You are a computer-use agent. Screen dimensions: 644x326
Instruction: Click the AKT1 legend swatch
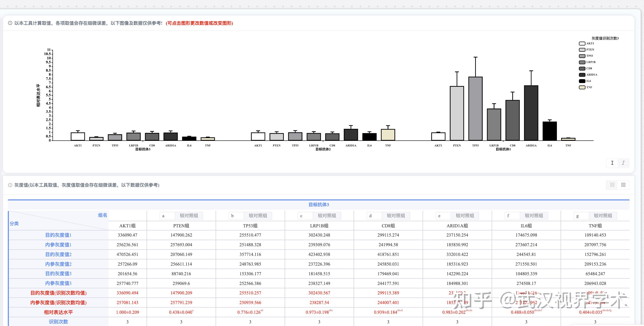(x=582, y=43)
